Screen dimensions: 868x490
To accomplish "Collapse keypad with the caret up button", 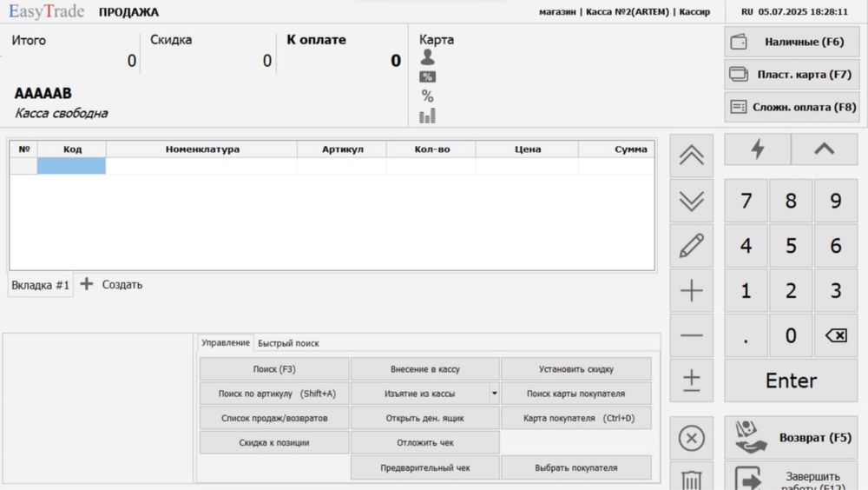I will coord(825,149).
